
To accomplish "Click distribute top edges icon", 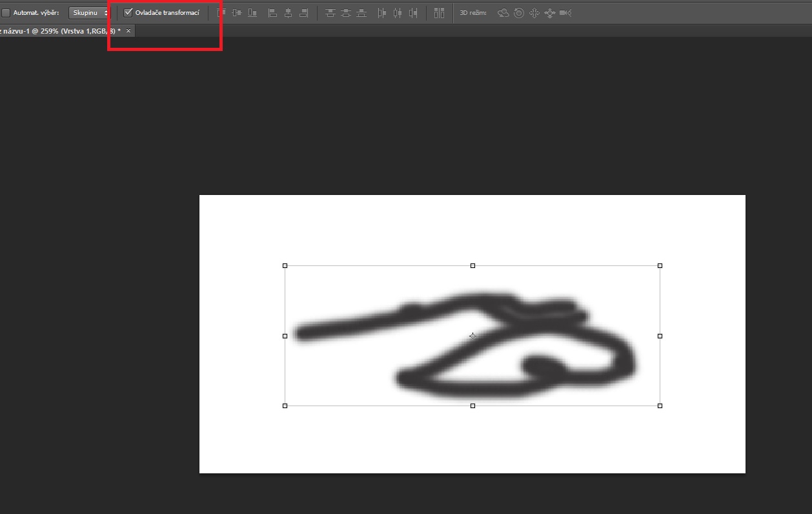I will [x=330, y=13].
